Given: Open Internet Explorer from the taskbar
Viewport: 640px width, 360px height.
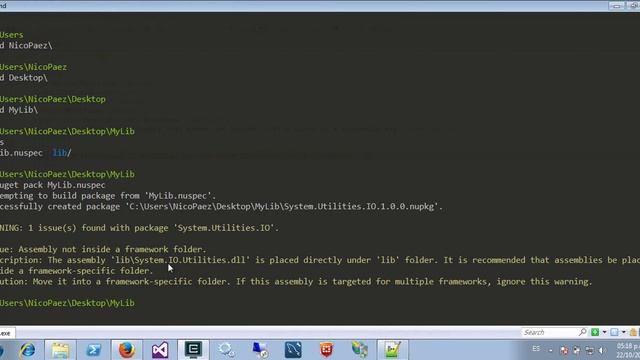Looking at the screenshot, I should tap(28, 350).
